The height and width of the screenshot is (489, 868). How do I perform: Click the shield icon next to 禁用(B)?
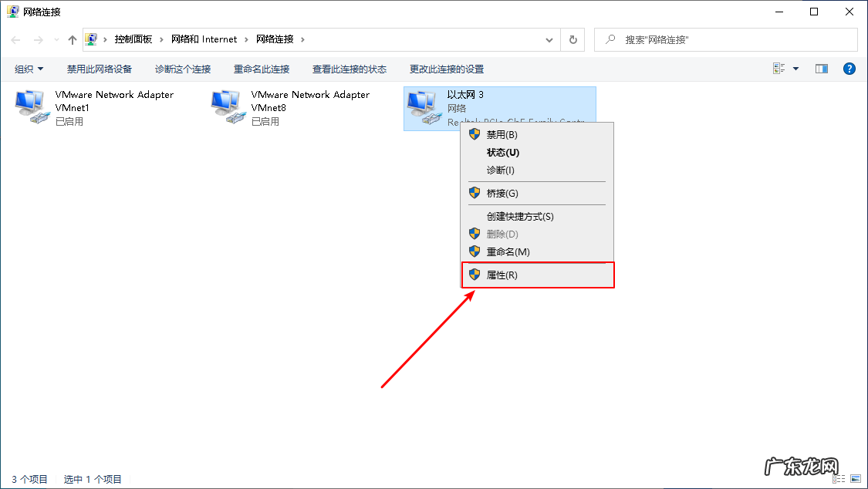(x=473, y=133)
